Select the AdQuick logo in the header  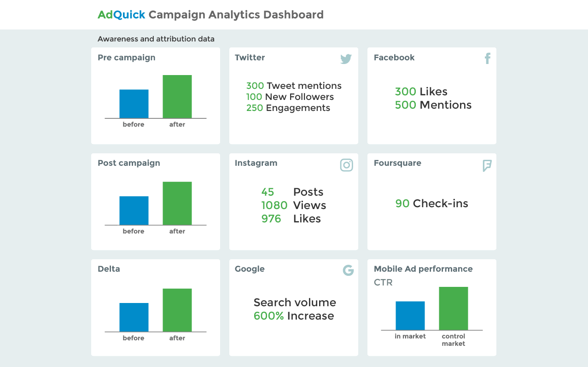click(122, 15)
